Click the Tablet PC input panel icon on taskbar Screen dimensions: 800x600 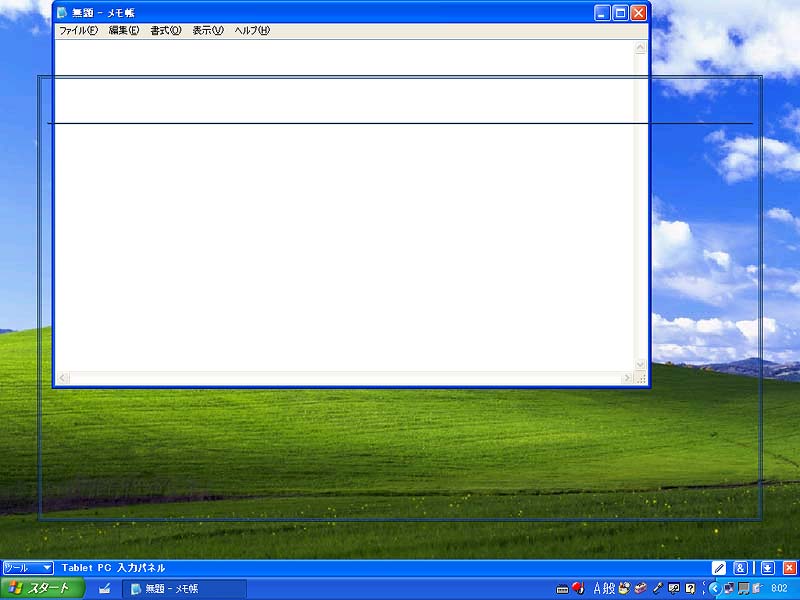(x=105, y=589)
